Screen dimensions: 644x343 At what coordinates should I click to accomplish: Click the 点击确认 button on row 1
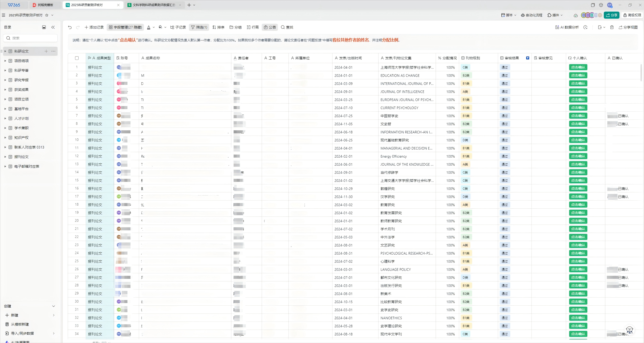[578, 67]
